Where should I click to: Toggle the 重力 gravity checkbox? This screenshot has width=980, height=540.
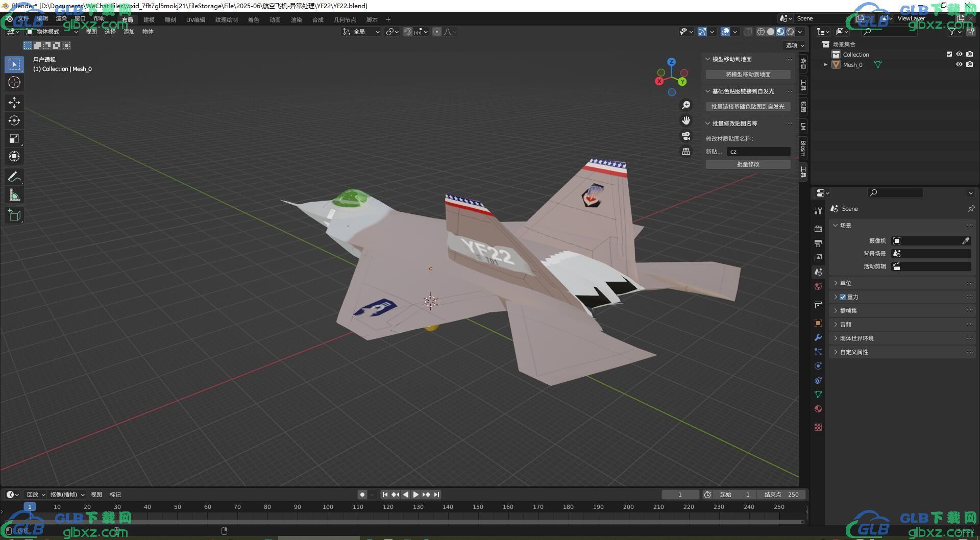843,297
